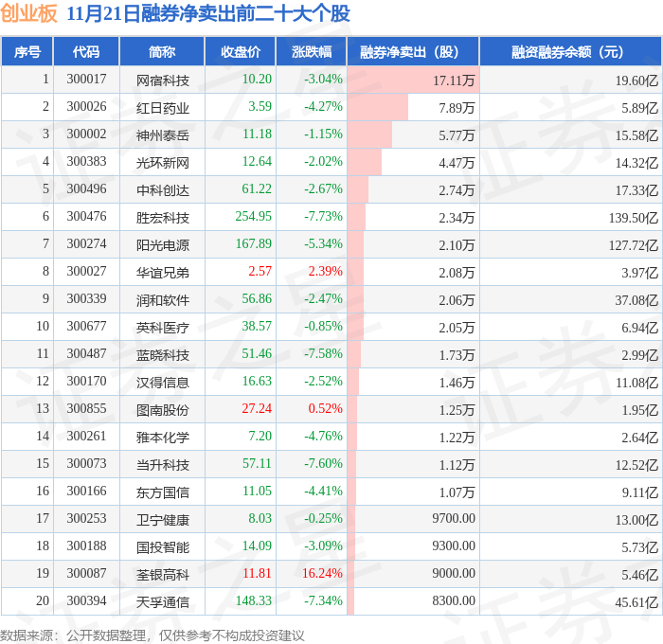Click the -7.60% change value

(323, 464)
